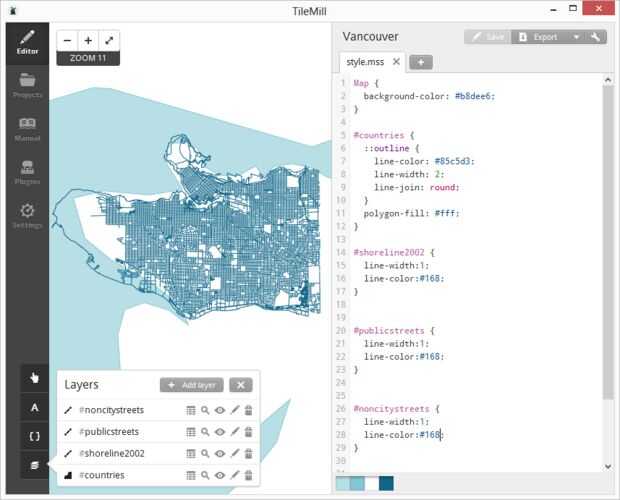Image resolution: width=620 pixels, height=500 pixels.
Task: Zoom to extent of #noncitystreets layer
Action: [x=205, y=410]
